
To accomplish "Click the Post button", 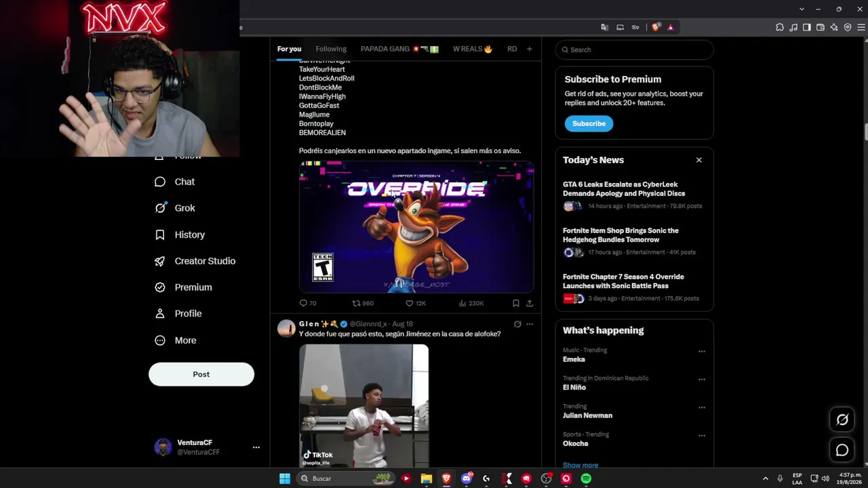I will pyautogui.click(x=201, y=374).
